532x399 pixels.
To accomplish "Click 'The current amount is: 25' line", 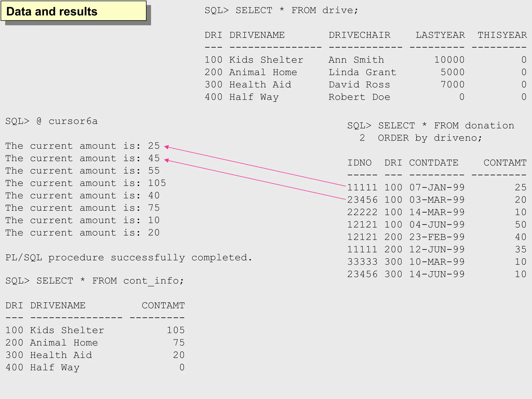I will pyautogui.click(x=83, y=146).
